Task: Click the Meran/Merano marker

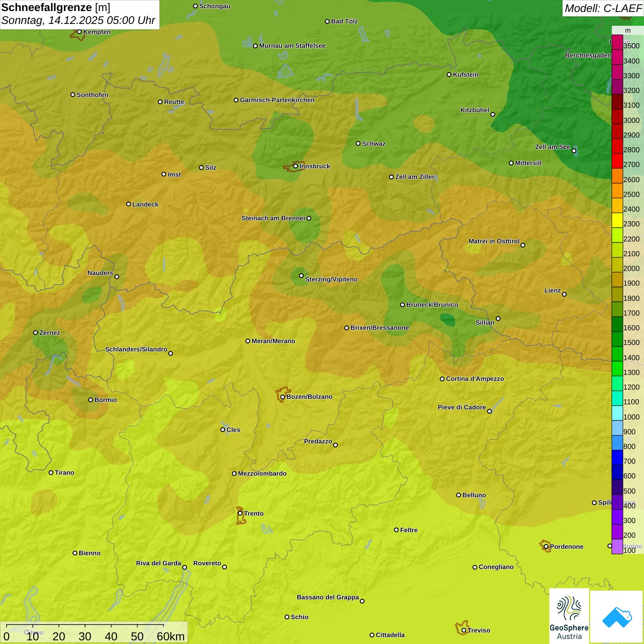Action: pos(248,341)
